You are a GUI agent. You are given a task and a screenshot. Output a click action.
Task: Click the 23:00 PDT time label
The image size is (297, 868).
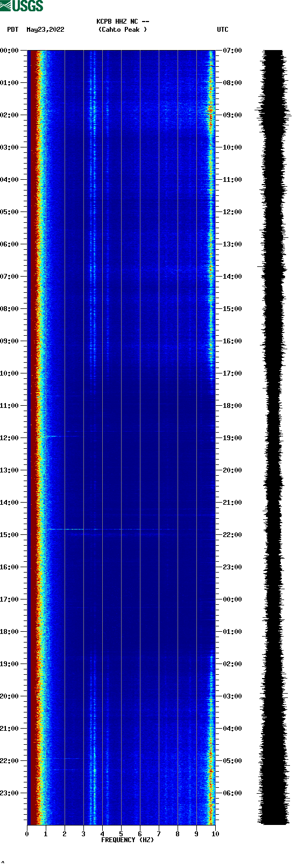tap(10, 793)
